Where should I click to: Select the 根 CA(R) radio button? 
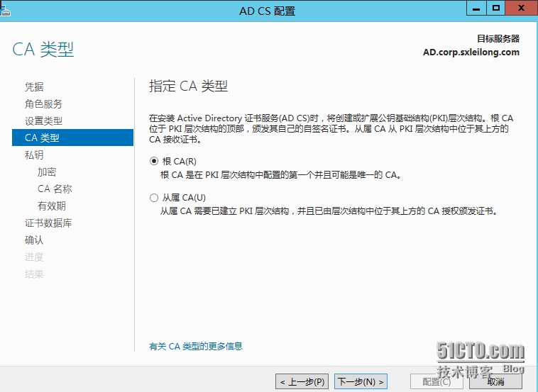[x=154, y=161]
